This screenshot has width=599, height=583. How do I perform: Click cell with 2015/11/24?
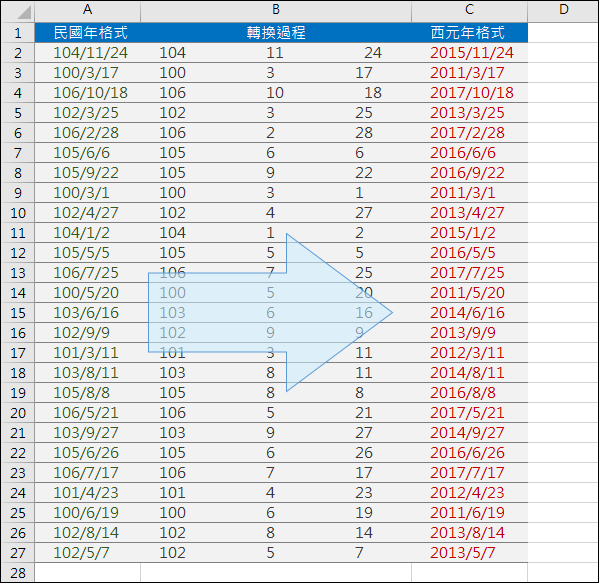point(469,53)
